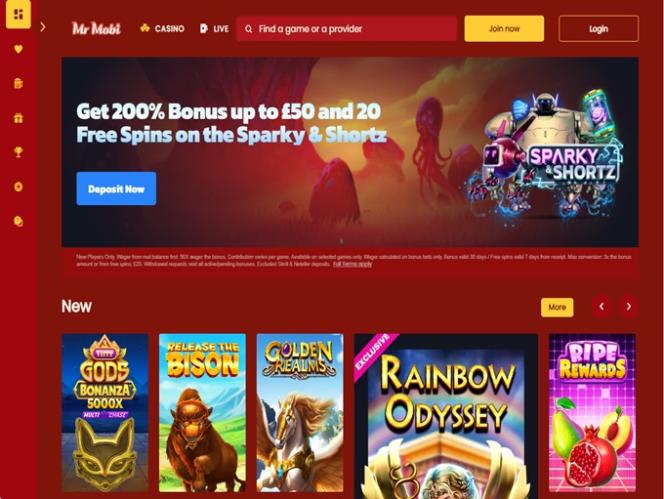Click the Deposit Now banner button
This screenshot has width=664, height=499.
tap(116, 189)
